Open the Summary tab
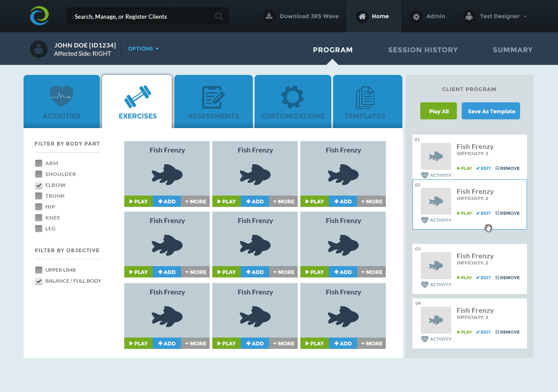This screenshot has height=392, width=558. click(x=513, y=50)
